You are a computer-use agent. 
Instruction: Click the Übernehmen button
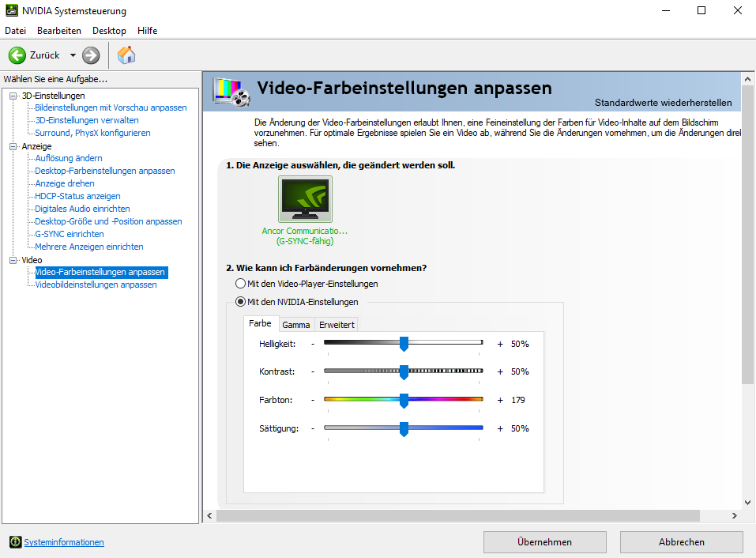545,542
